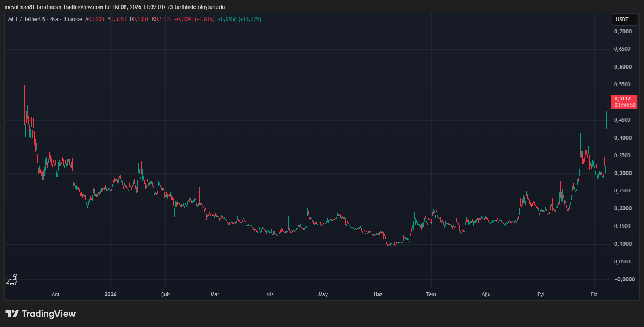
Task: Click the low value D0,5051
Action: pyautogui.click(x=139, y=19)
